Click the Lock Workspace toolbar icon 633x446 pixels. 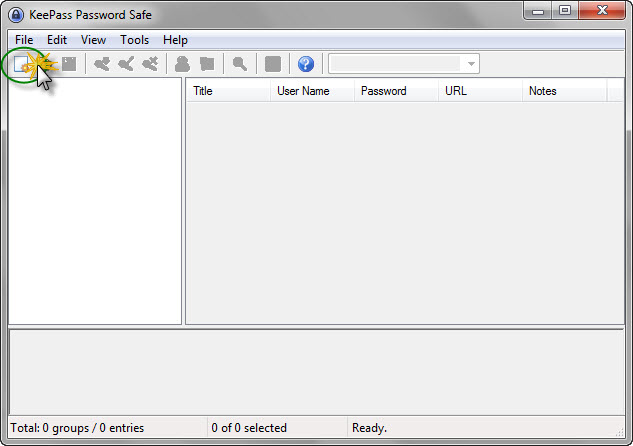pyautogui.click(x=273, y=64)
